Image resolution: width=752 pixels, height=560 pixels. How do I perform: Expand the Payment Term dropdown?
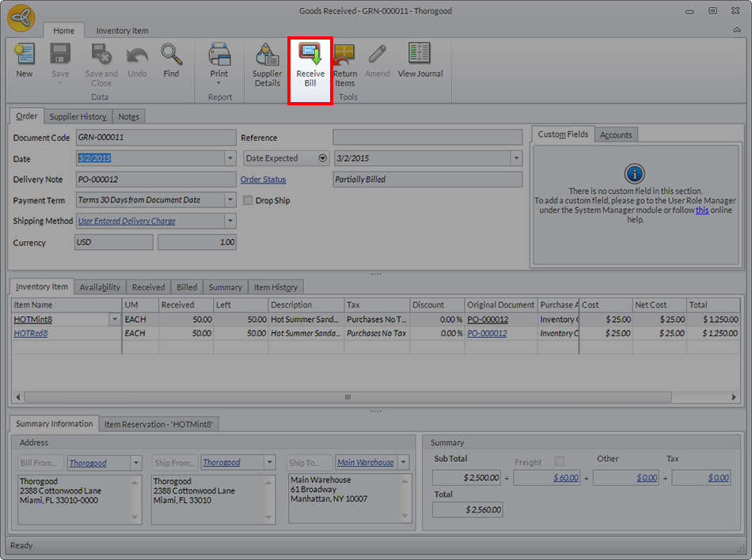point(230,200)
